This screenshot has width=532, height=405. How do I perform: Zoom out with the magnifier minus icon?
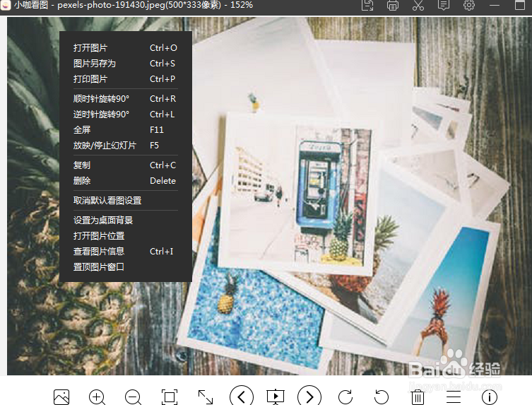click(133, 397)
